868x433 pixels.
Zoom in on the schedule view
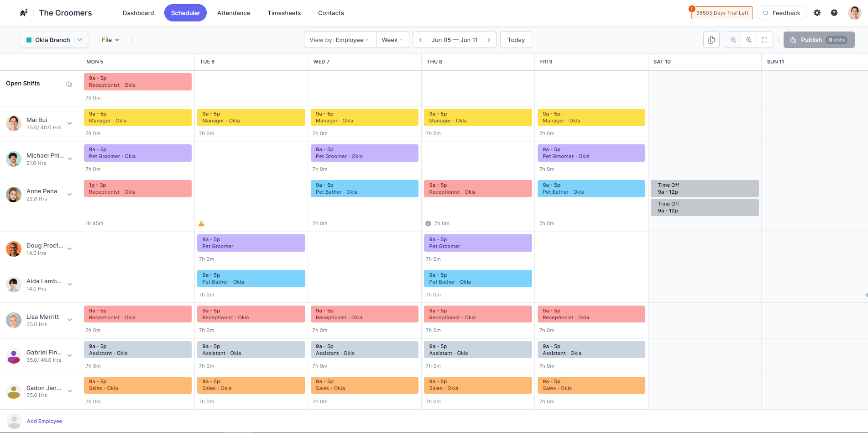(x=733, y=40)
